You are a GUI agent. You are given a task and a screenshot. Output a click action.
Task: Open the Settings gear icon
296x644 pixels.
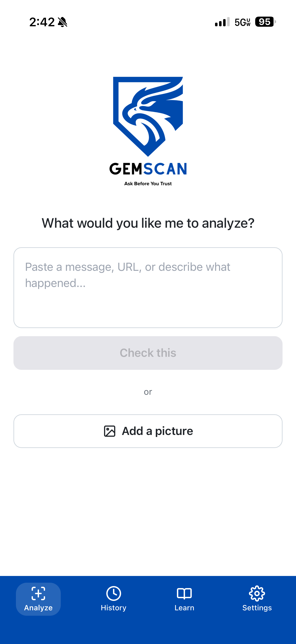coord(257,593)
